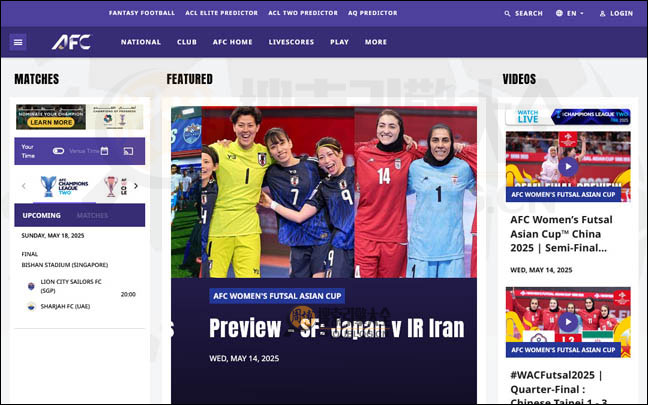Toggle Your Time / Venue Time switch
Viewport: 648px width, 405px height.
pyautogui.click(x=58, y=151)
